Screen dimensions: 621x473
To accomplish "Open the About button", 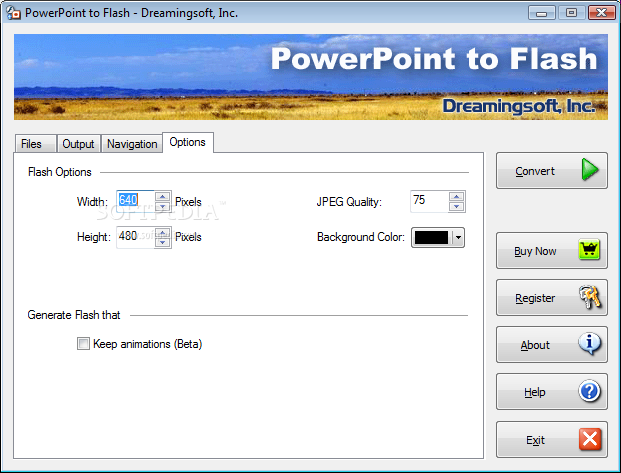I will point(552,345).
